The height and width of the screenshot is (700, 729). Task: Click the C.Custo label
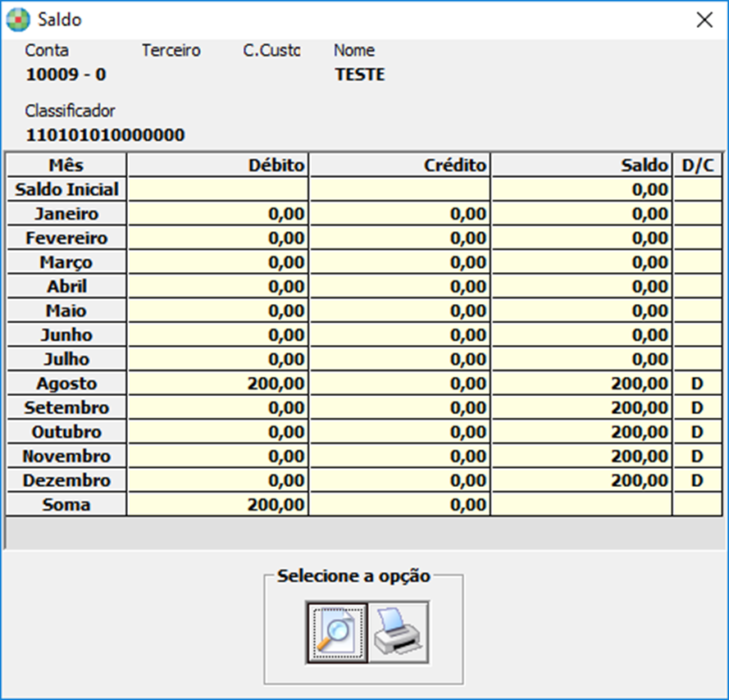271,50
